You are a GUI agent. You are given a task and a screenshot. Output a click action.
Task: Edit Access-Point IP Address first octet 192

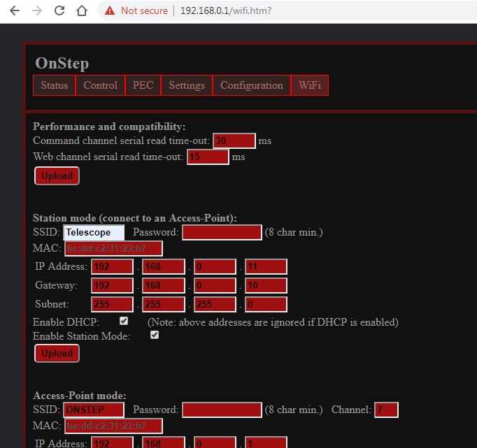point(112,442)
